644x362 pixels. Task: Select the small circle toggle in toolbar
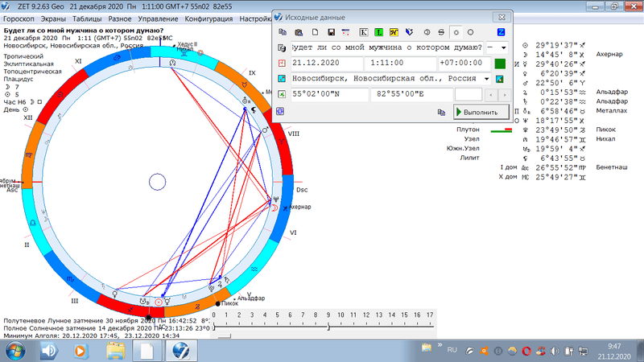coord(456,32)
